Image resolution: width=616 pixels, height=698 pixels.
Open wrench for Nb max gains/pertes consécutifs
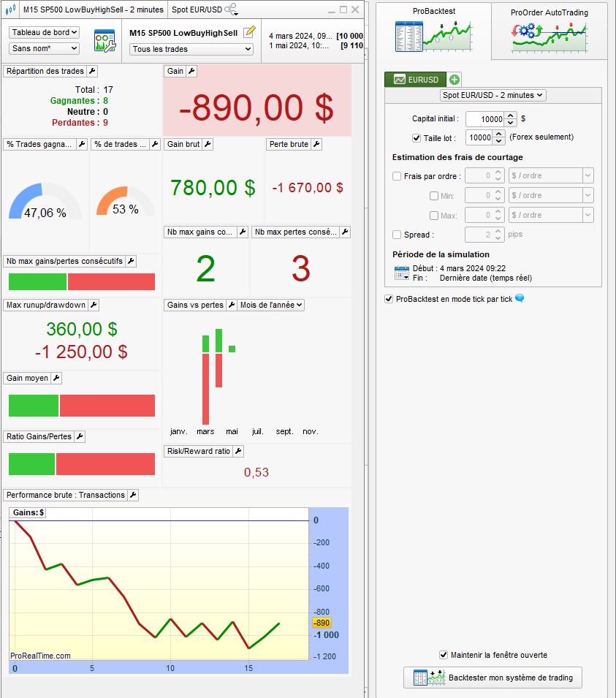[x=131, y=262]
